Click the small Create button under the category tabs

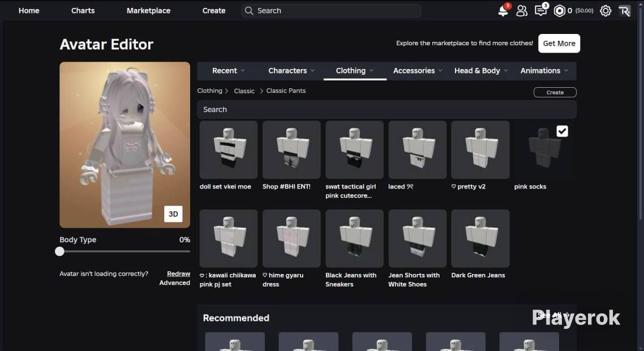tap(555, 92)
